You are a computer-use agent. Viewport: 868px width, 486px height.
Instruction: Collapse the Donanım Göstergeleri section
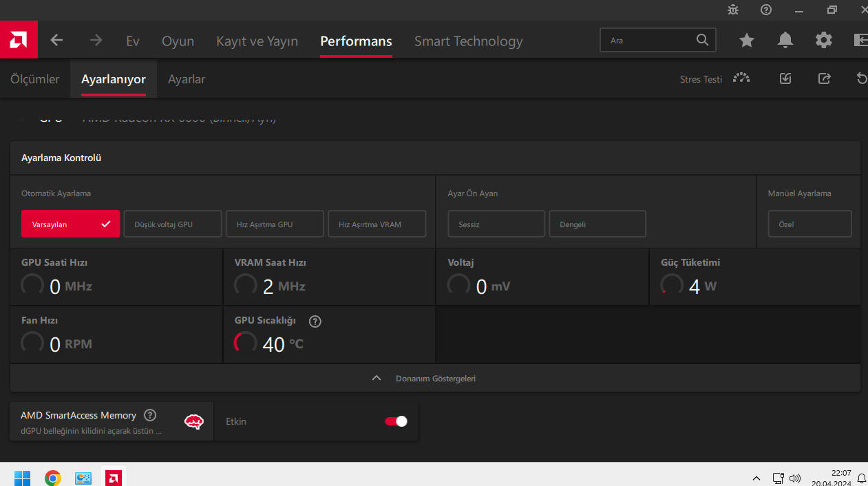tap(435, 378)
